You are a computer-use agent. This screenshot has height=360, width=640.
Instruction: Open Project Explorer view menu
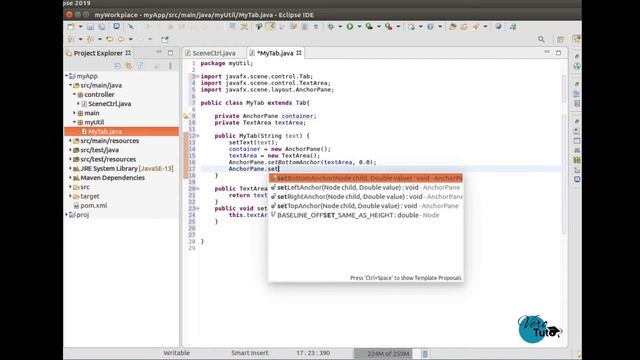(x=170, y=66)
